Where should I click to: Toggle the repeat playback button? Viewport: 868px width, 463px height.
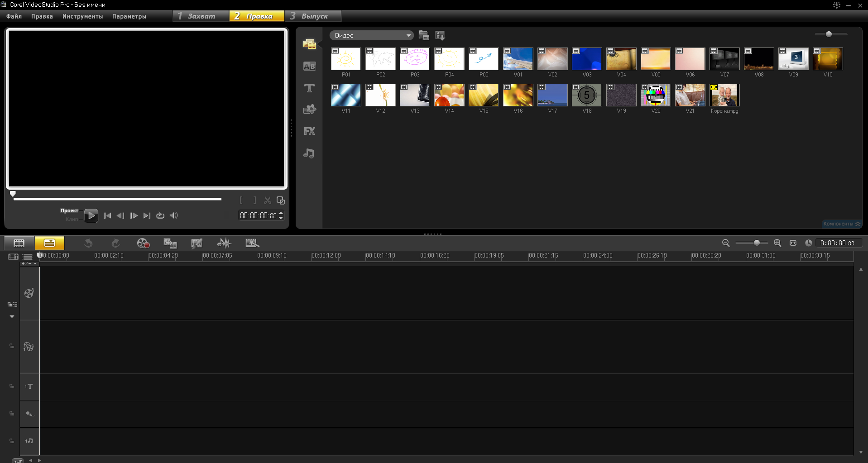tap(160, 215)
